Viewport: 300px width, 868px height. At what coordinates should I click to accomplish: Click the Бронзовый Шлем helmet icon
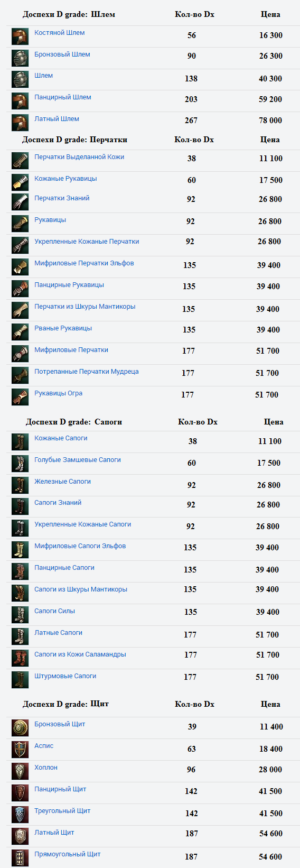pos(20,58)
